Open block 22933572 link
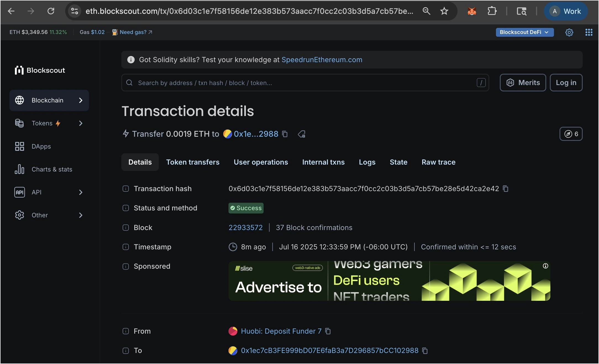This screenshot has width=599, height=364. click(x=245, y=228)
